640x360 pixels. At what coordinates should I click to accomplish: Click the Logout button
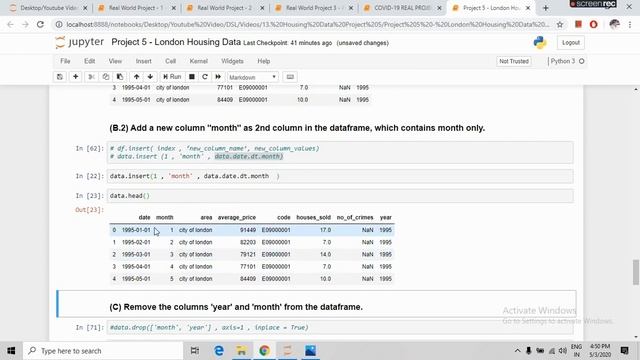[x=571, y=42]
